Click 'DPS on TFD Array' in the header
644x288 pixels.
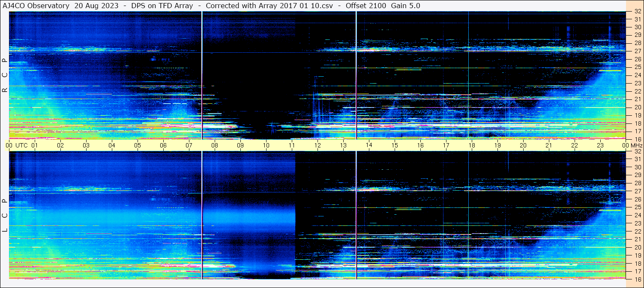point(162,6)
